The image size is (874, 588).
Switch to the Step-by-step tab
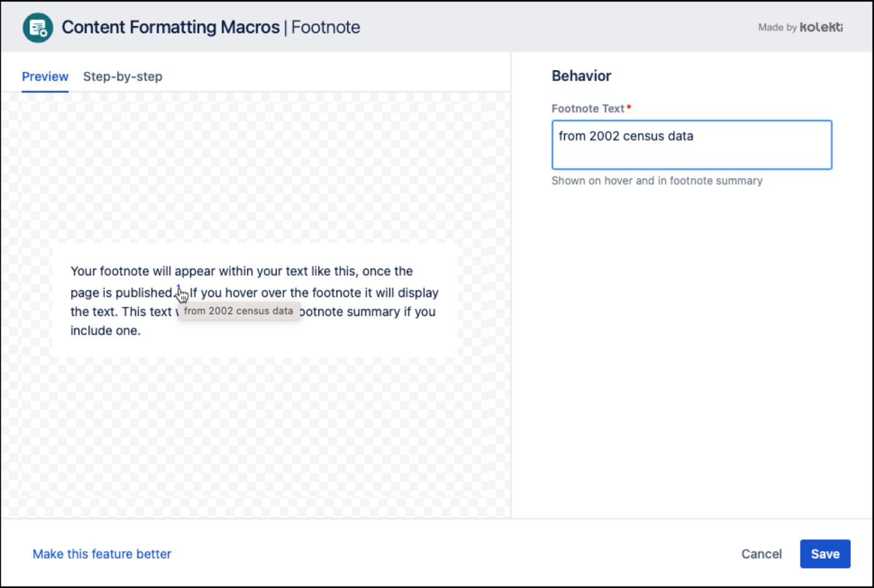[x=122, y=76]
